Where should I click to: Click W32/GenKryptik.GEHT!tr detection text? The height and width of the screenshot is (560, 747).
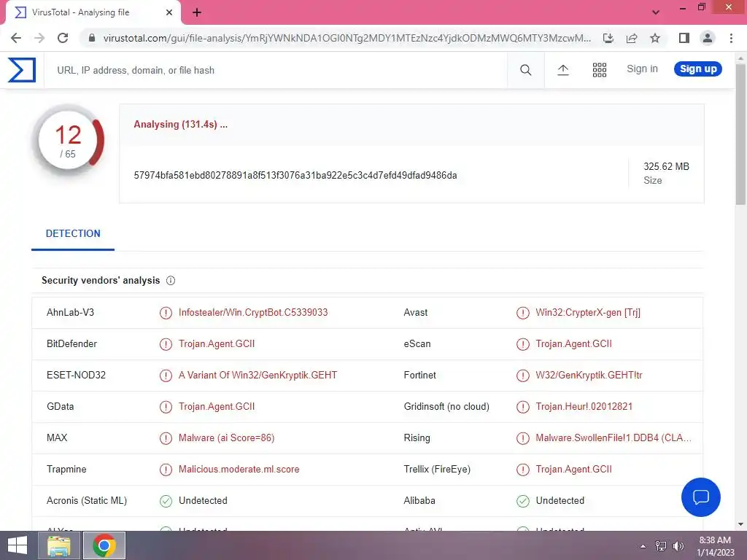(x=589, y=375)
